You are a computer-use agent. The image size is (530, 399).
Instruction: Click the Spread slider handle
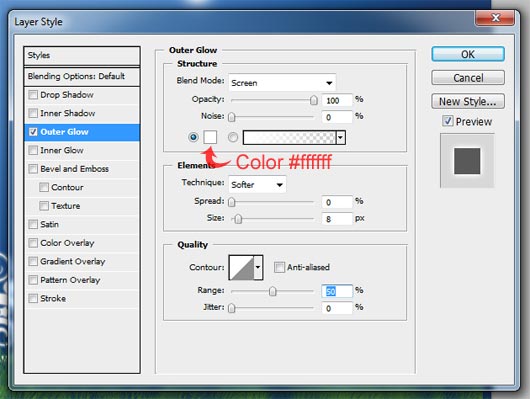pos(232,202)
